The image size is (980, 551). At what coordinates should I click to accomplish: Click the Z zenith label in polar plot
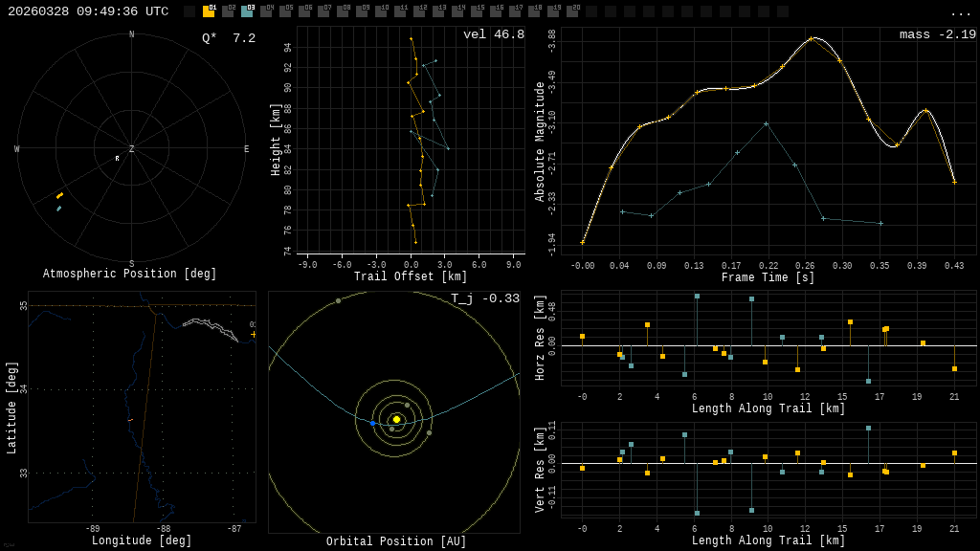point(132,149)
